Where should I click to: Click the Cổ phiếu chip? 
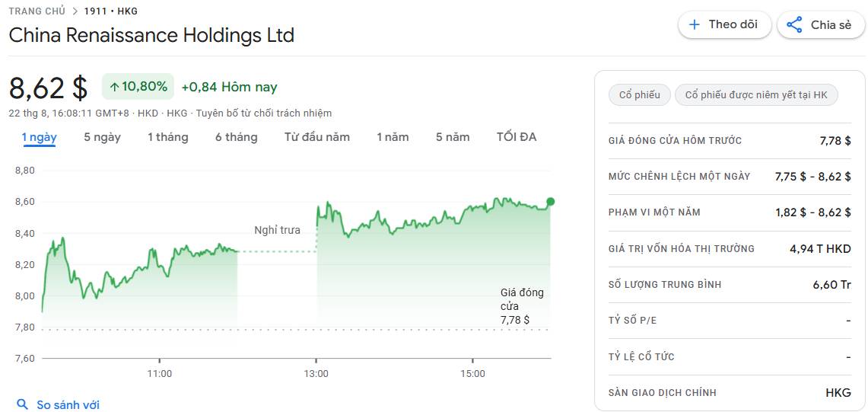click(x=639, y=95)
